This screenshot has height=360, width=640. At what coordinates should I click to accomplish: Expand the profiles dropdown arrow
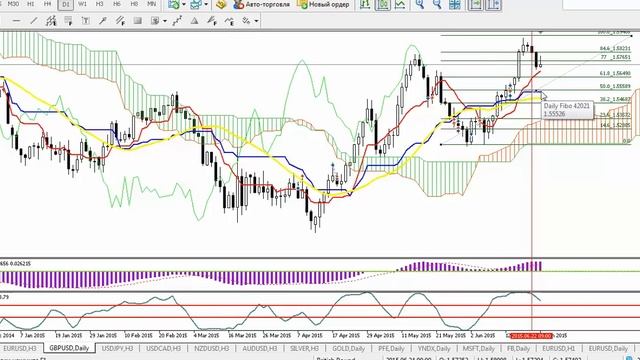pyautogui.click(x=206, y=4)
